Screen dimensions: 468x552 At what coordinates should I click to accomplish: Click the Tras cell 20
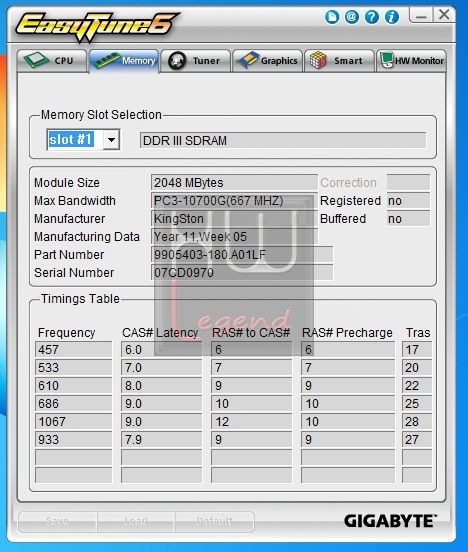click(x=417, y=368)
